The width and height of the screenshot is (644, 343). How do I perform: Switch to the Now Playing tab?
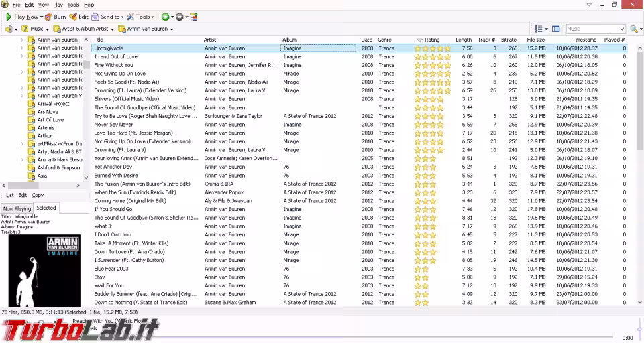click(x=17, y=208)
